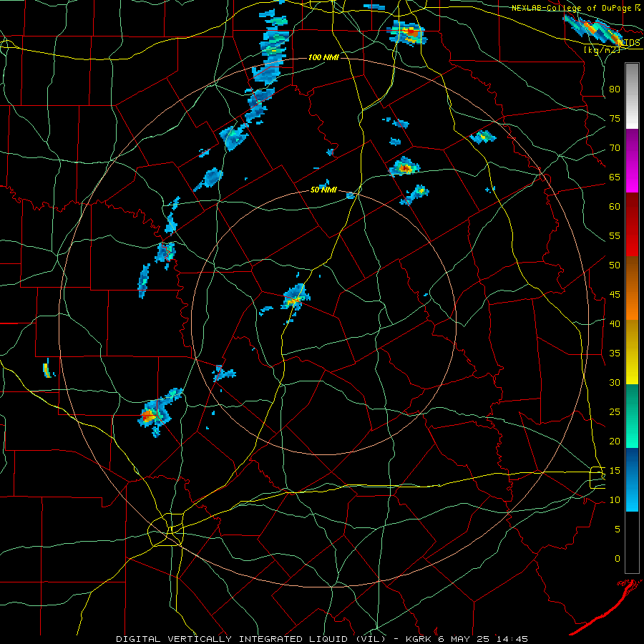Viewport: 644px width, 644px height.
Task: Click the 25 value on color scale
Action: [x=615, y=412]
